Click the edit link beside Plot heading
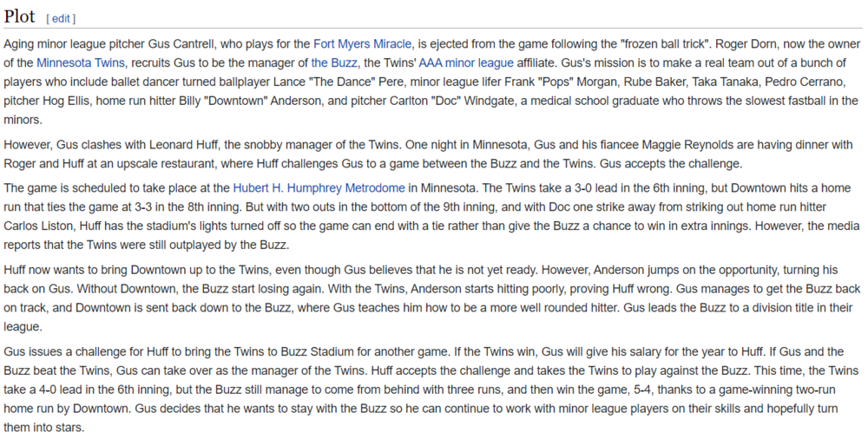This screenshot has height=439, width=868. pos(61,18)
